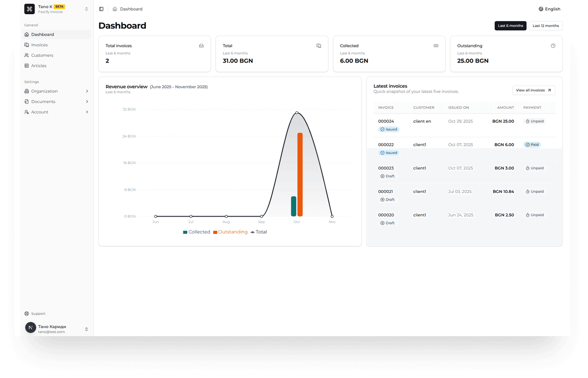The width and height of the screenshot is (588, 378).
Task: Select the Last 6 months range
Action: (510, 26)
